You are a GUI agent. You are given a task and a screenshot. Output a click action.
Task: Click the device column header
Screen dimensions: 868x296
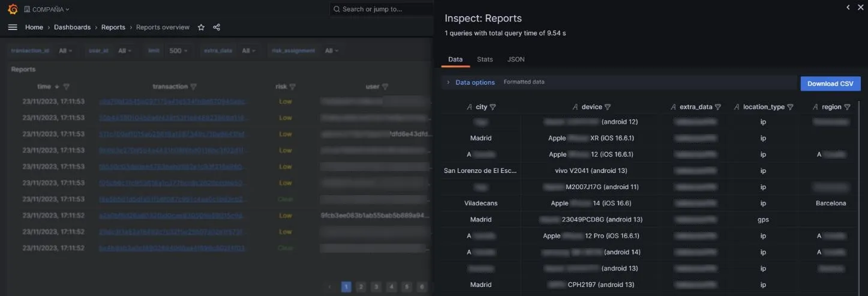click(591, 107)
